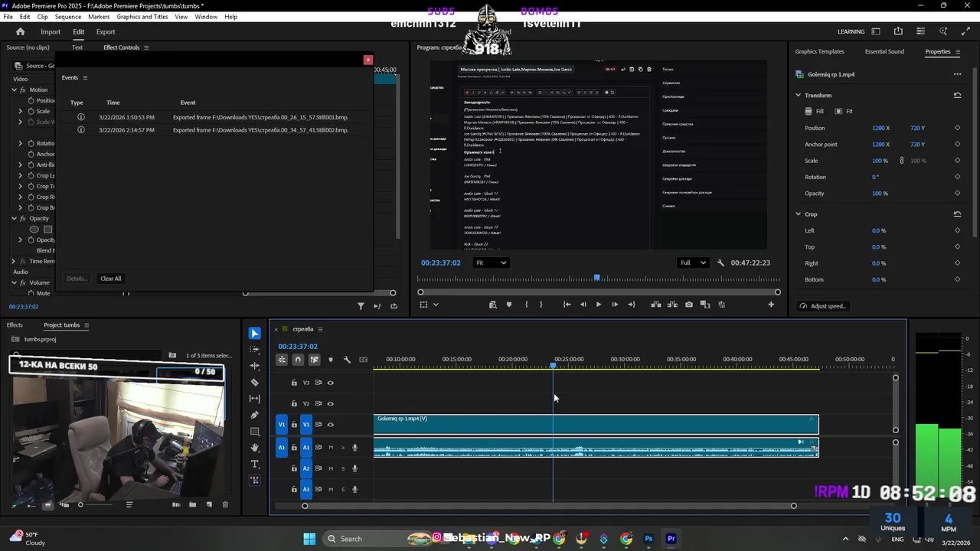Open dropdown arrow beside safe margins icon
Screen dimensions: 980x551
(x=436, y=305)
